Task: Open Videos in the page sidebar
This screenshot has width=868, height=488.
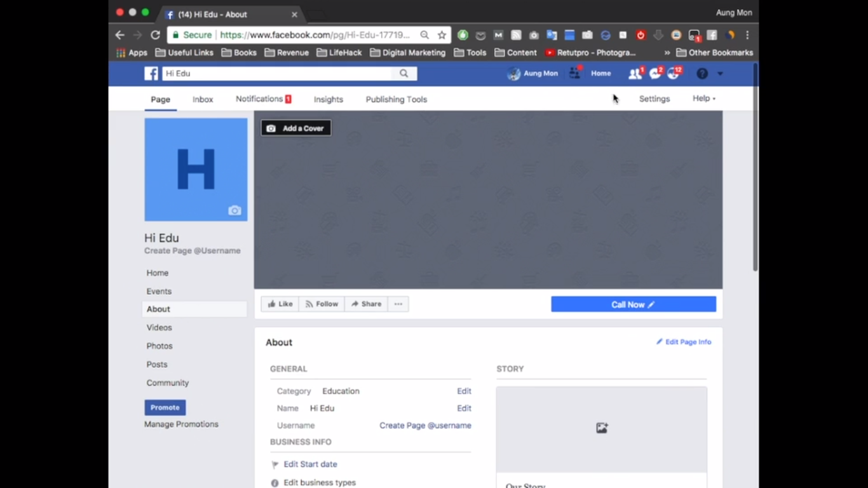Action: [x=159, y=328]
